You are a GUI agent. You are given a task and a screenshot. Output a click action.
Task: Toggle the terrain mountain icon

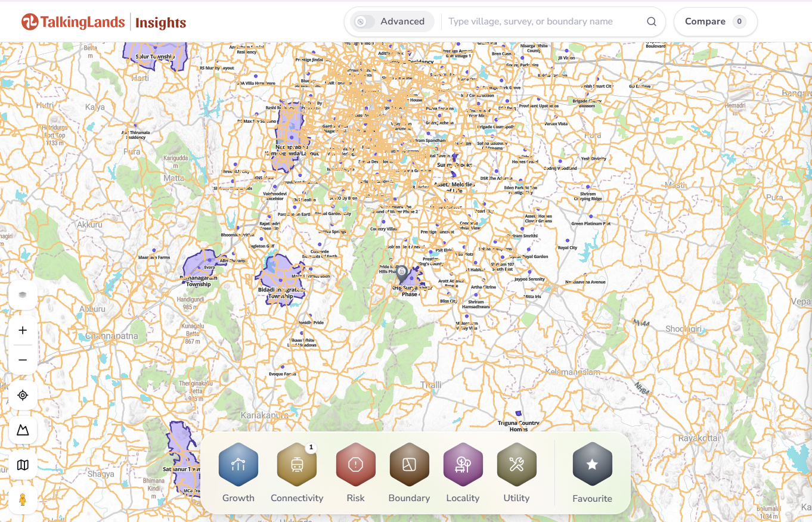[x=23, y=430]
